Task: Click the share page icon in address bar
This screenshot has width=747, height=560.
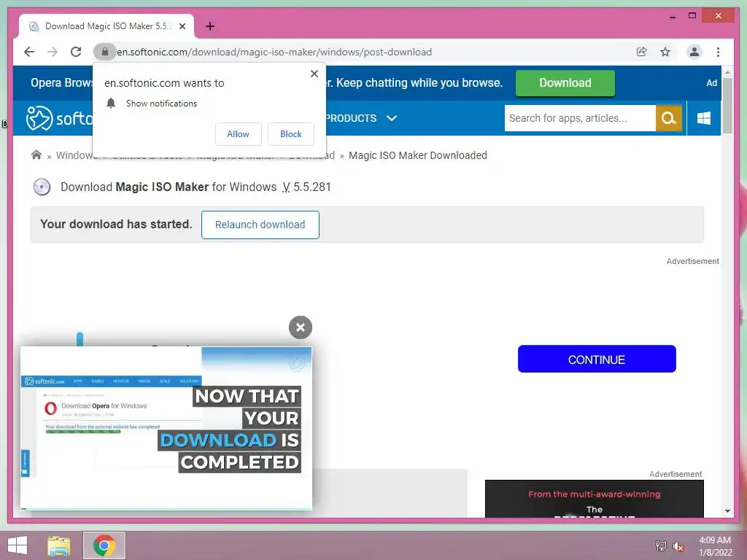Action: (x=642, y=52)
